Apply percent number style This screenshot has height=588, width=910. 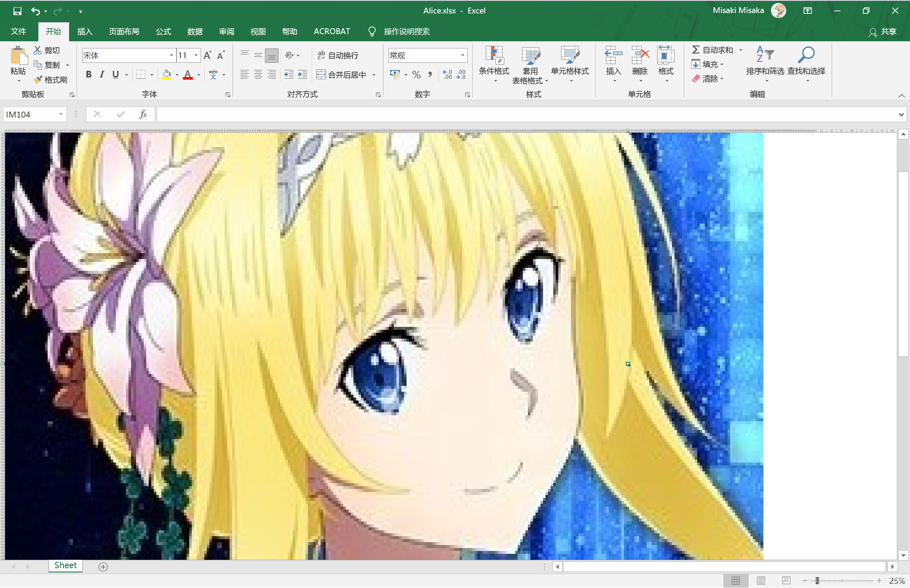click(x=416, y=75)
